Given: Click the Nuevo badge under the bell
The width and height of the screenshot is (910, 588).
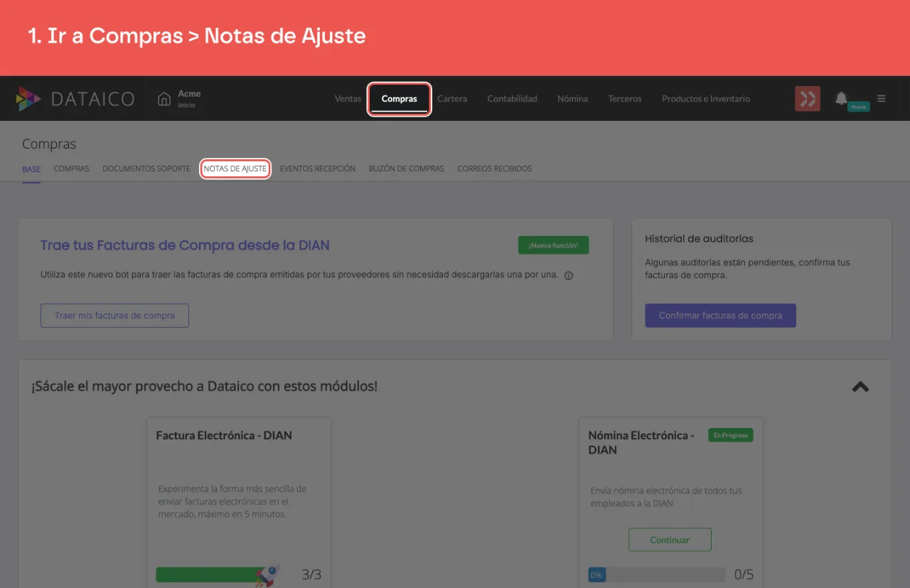Looking at the screenshot, I should click(x=859, y=107).
